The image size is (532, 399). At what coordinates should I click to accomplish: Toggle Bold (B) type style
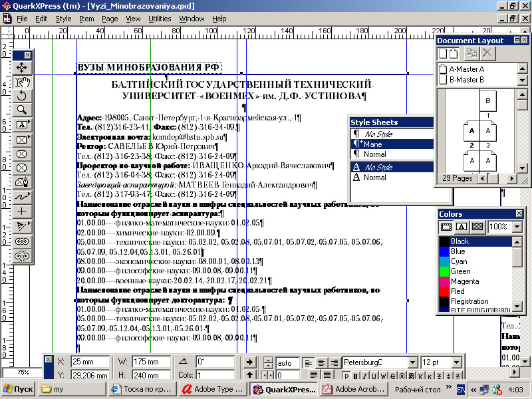tap(356, 376)
